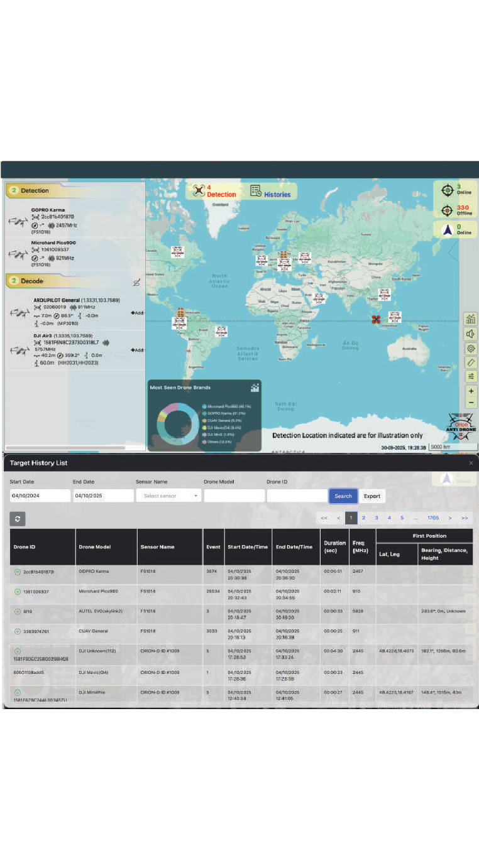This screenshot has width=479, height=868.
Task: Click the chart icon in Most Seen Drone Brands
Action: (255, 388)
